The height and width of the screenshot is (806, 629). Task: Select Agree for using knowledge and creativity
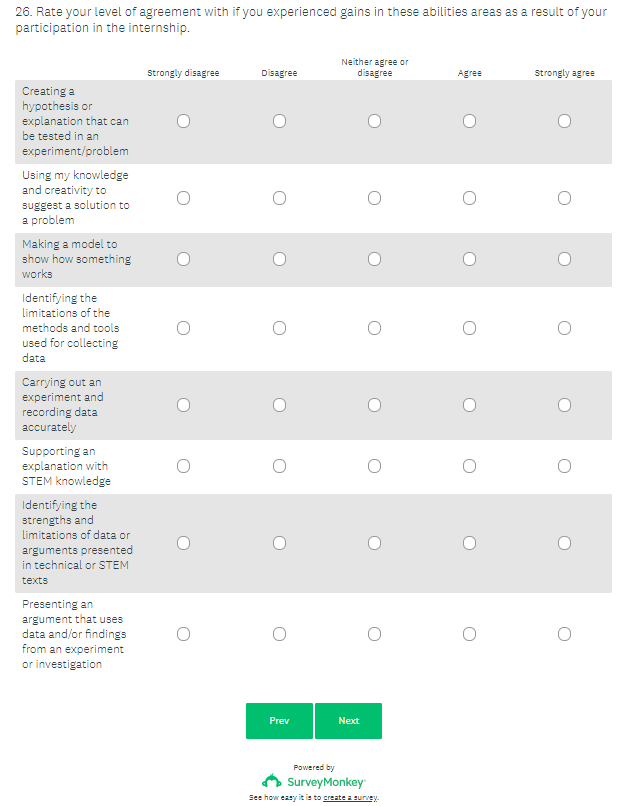pyautogui.click(x=469, y=198)
